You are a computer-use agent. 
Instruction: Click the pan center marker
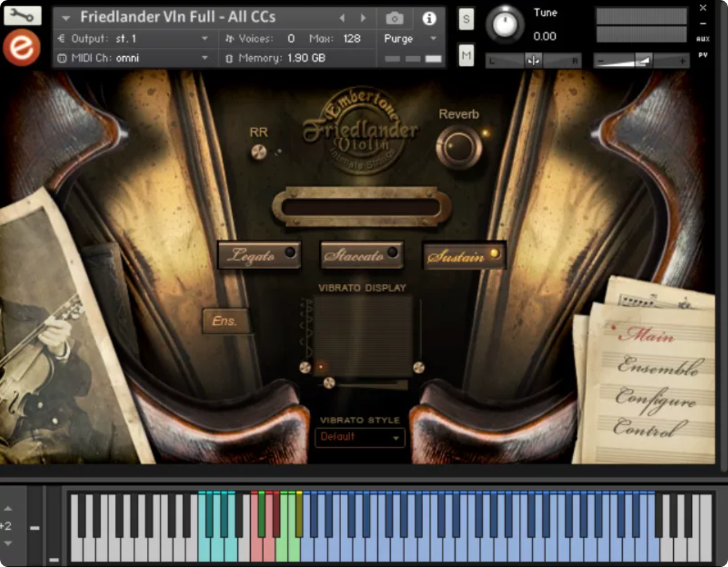point(533,61)
